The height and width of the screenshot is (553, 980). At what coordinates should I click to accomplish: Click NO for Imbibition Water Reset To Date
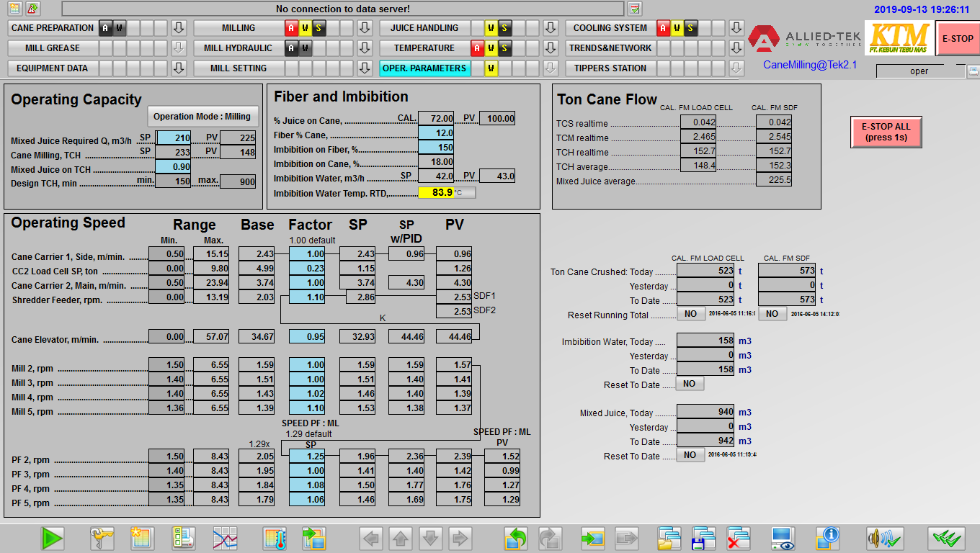tap(690, 384)
